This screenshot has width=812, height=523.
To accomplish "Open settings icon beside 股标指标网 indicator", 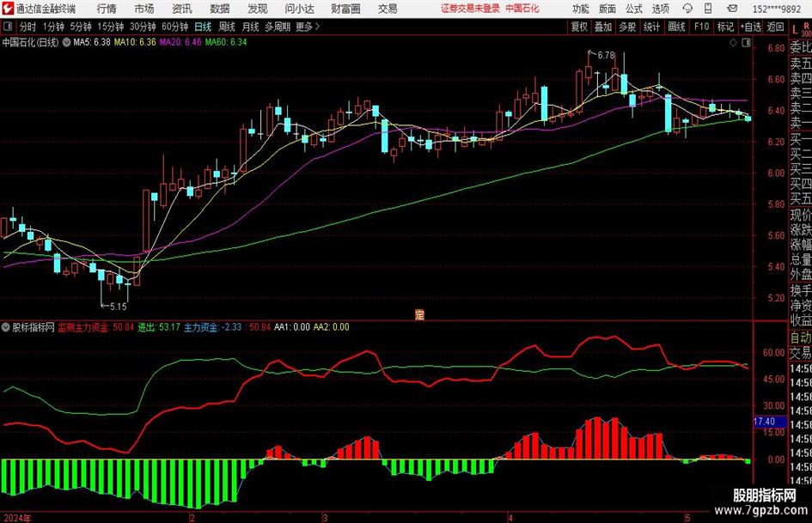I will click(x=6, y=327).
